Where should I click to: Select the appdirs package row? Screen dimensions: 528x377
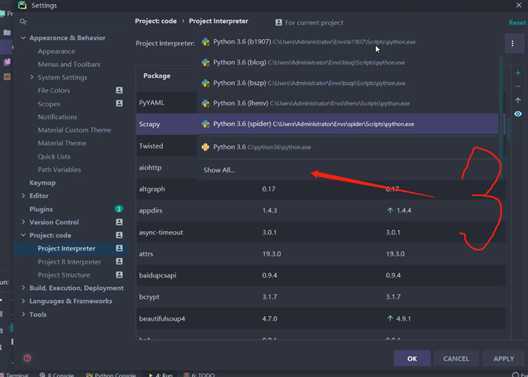point(320,211)
